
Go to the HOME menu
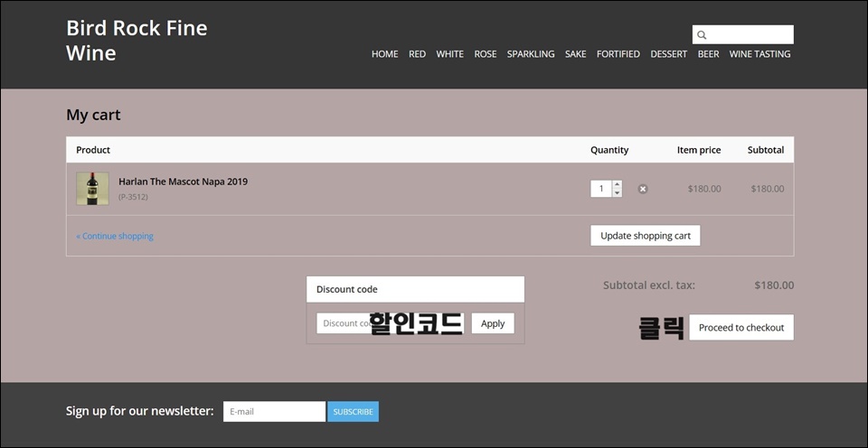click(385, 54)
